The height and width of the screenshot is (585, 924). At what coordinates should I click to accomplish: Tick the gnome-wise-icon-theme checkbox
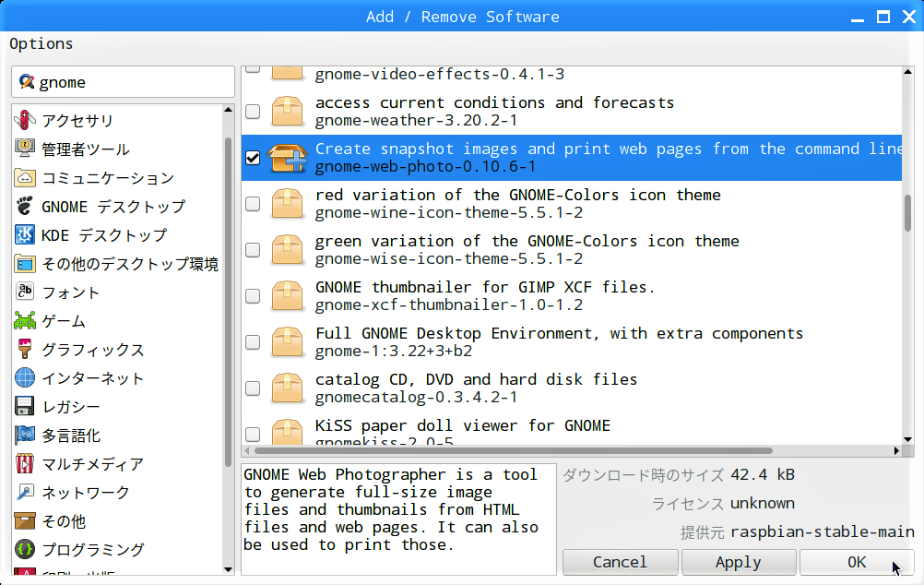(253, 249)
